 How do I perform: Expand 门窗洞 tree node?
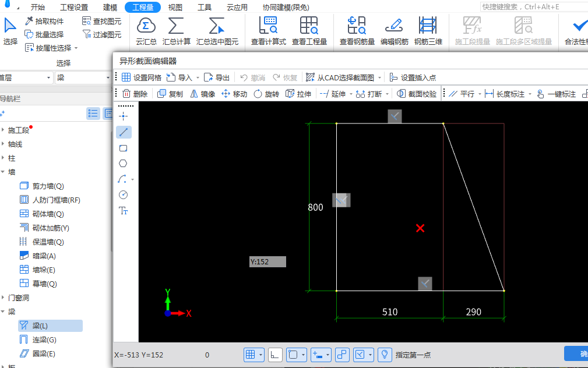pos(3,298)
